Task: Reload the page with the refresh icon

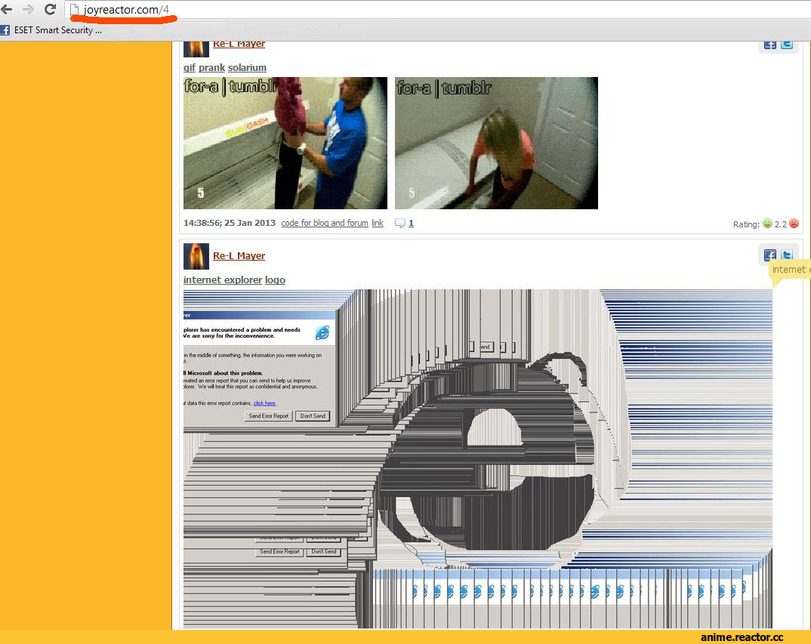Action: (x=50, y=9)
